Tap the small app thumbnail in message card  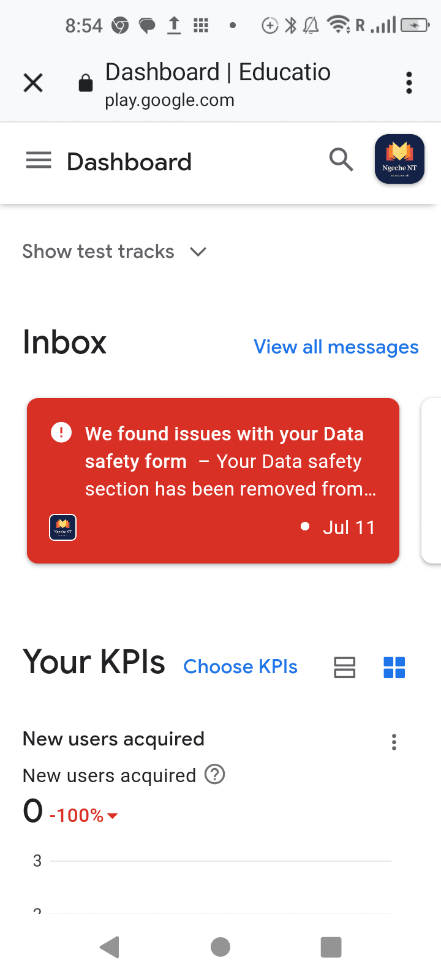[62, 527]
